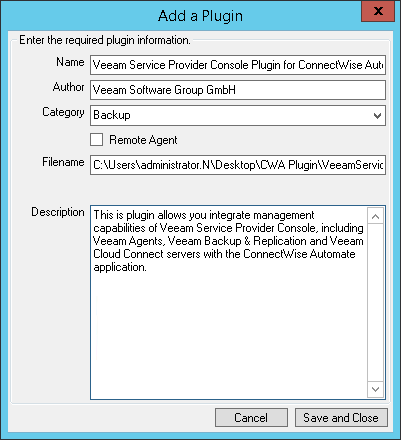Viewport: 401px width, 440px height.
Task: Click the Description field label
Action: point(58,212)
